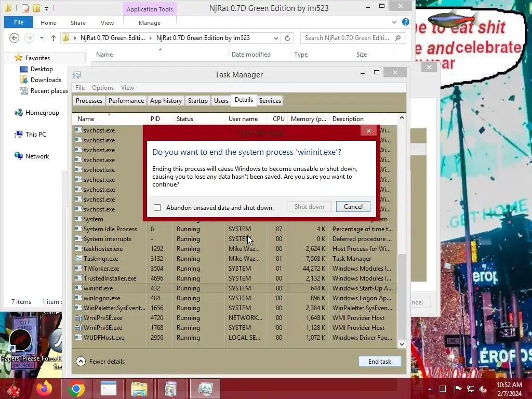Click Favorites star header
Viewport: 532px width, 399px height.
pos(33,58)
